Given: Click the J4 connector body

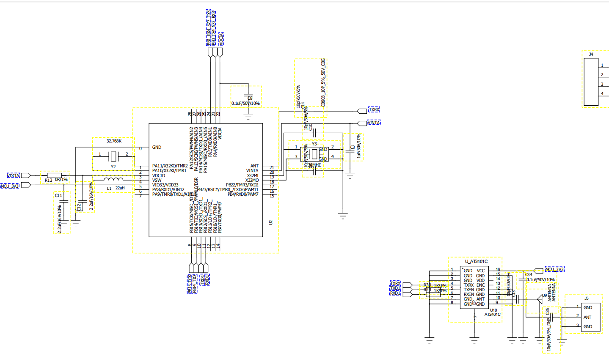Looking at the screenshot, I should click(591, 82).
